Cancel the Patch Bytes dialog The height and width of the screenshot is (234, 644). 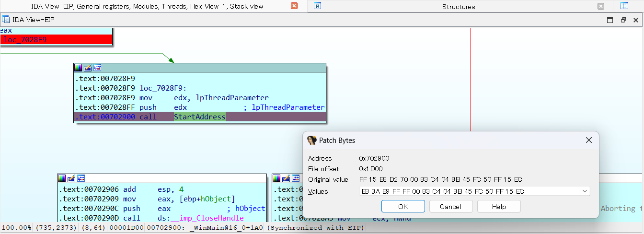pyautogui.click(x=451, y=206)
